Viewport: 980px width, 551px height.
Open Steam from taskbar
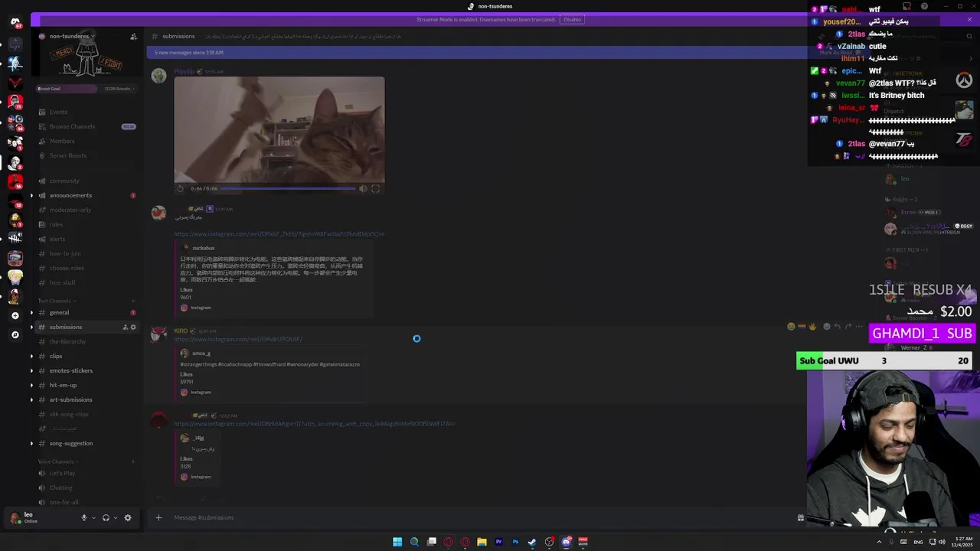(x=532, y=542)
